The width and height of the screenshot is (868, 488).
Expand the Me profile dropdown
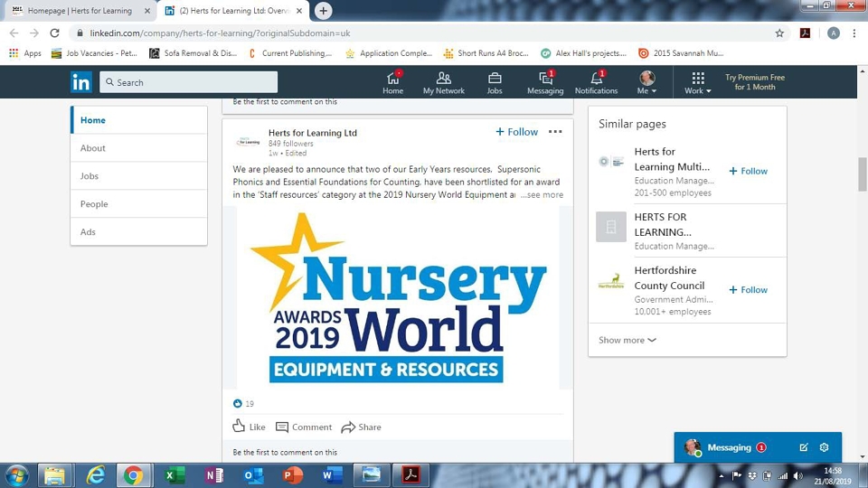646,82
